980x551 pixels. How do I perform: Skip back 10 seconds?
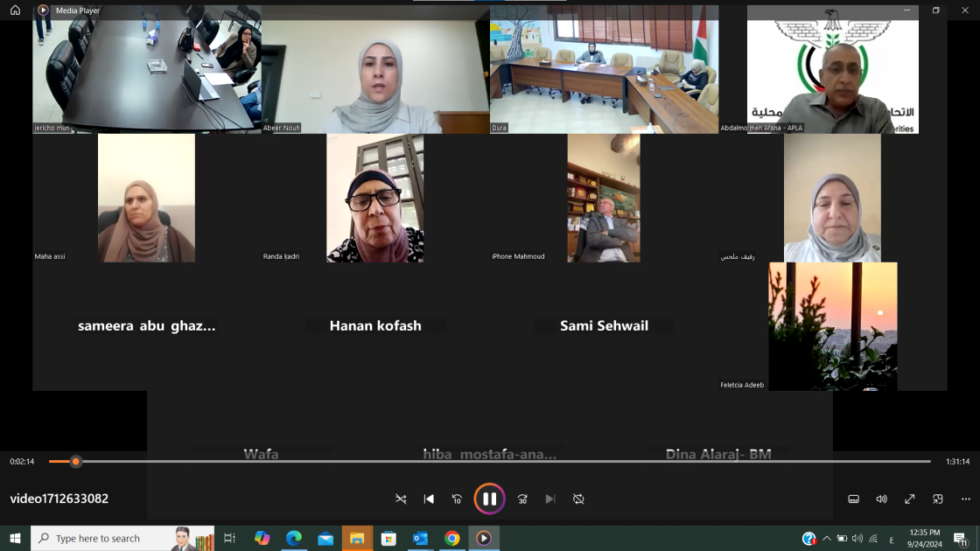click(x=457, y=499)
